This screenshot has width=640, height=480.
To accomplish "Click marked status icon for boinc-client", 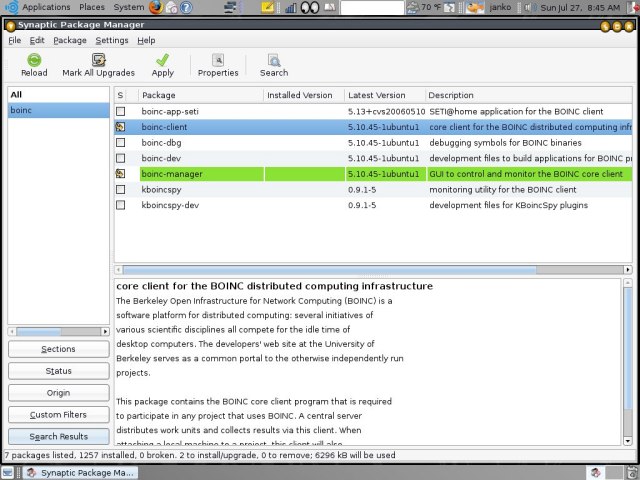I will 120,127.
